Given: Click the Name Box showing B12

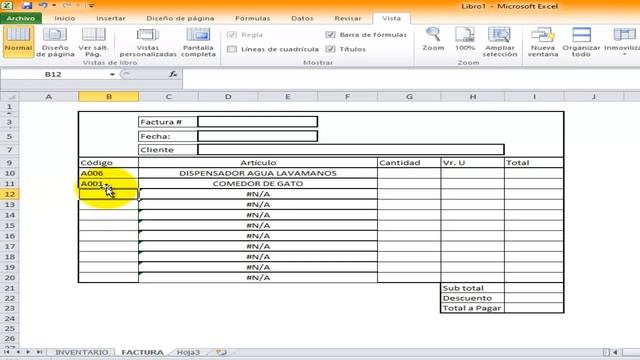Looking at the screenshot, I should pos(53,74).
